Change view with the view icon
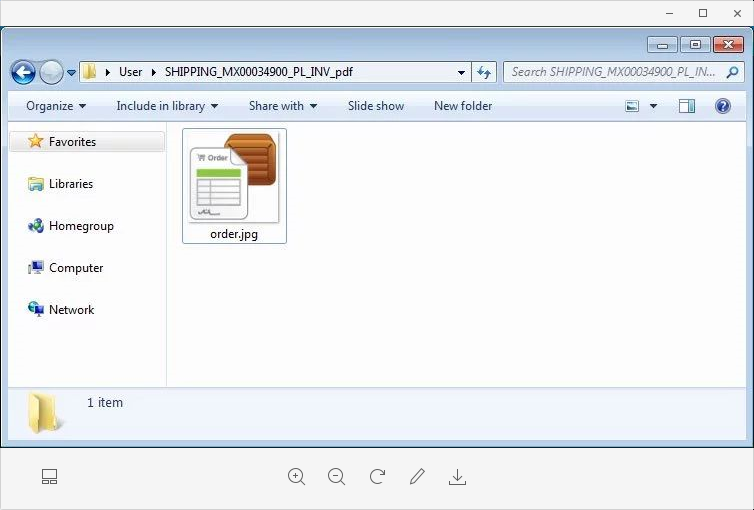 [632, 106]
